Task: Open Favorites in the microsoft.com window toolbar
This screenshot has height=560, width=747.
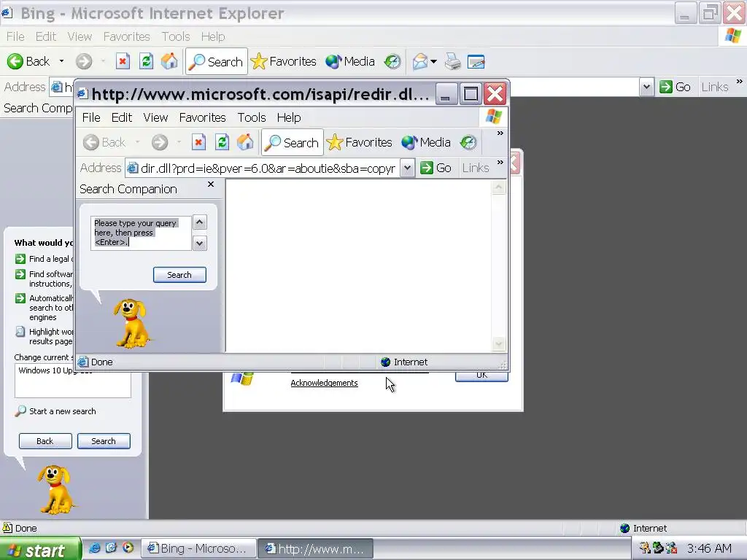Action: click(x=359, y=142)
